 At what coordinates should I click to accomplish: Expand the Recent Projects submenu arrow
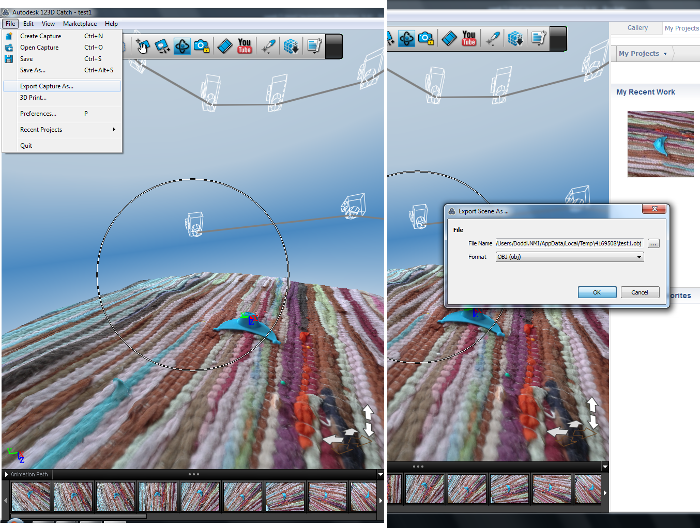114,129
